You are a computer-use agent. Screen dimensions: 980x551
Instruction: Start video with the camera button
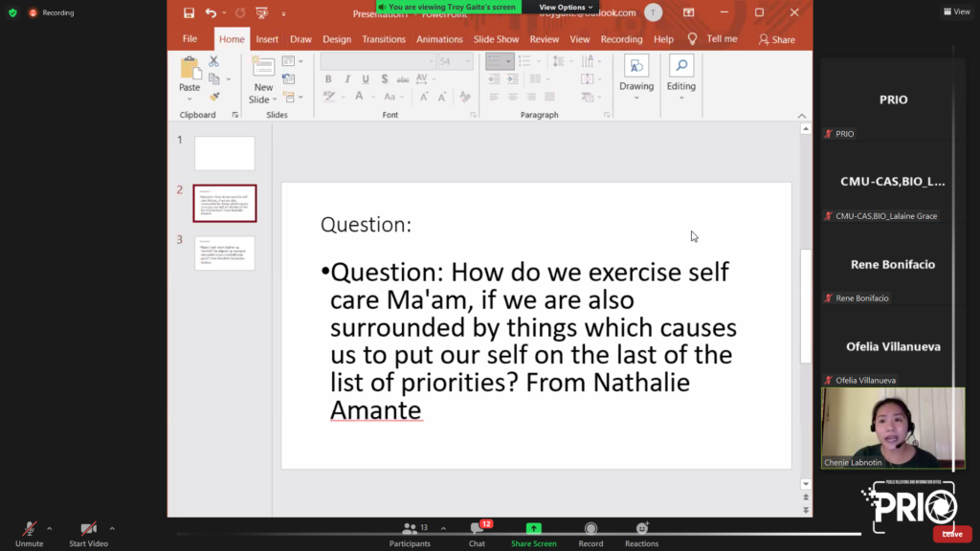point(88,529)
